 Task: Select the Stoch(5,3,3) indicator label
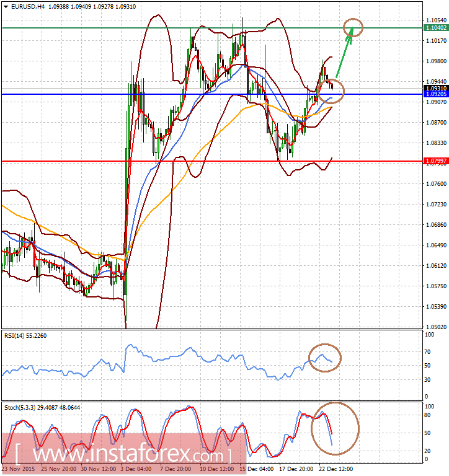click(x=42, y=408)
